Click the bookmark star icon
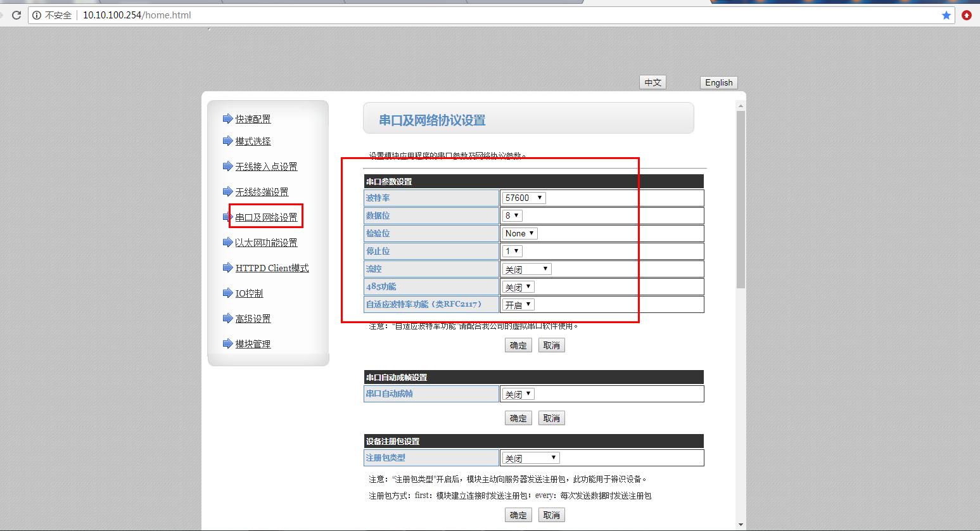 click(946, 15)
